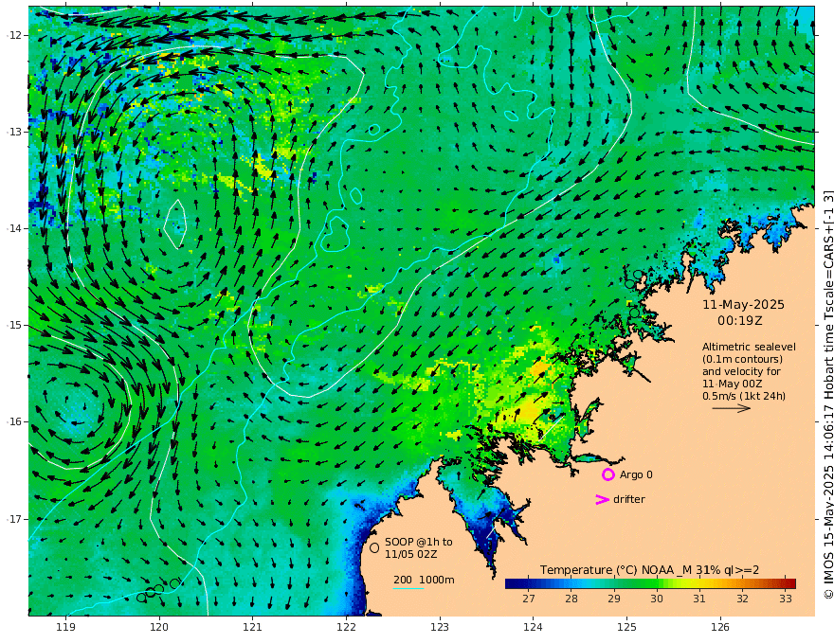Click the latitude axis label -14
834x644 pixels.
pos(14,228)
